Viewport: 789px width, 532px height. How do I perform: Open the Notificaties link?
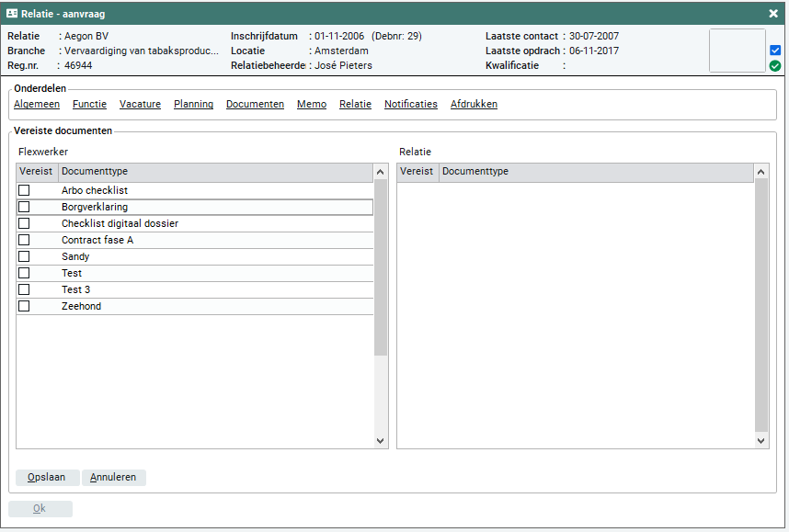[x=410, y=105]
